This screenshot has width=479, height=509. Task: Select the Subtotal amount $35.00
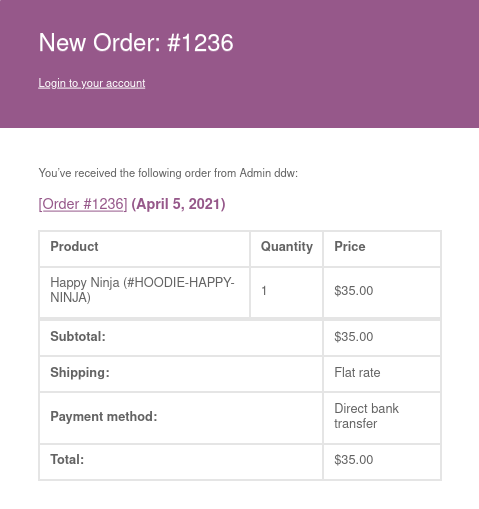(x=354, y=337)
